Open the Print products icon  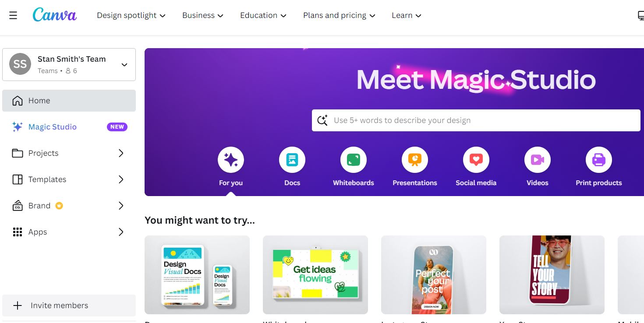pos(599,160)
